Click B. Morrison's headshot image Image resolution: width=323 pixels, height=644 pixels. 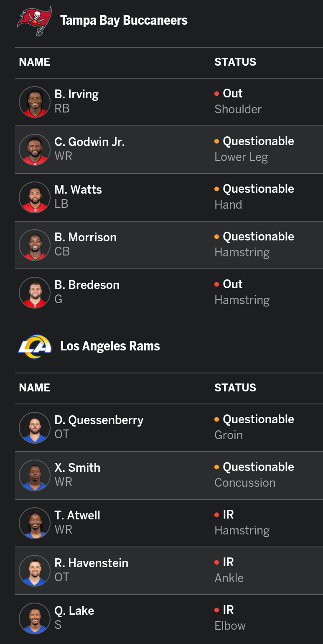click(x=35, y=245)
